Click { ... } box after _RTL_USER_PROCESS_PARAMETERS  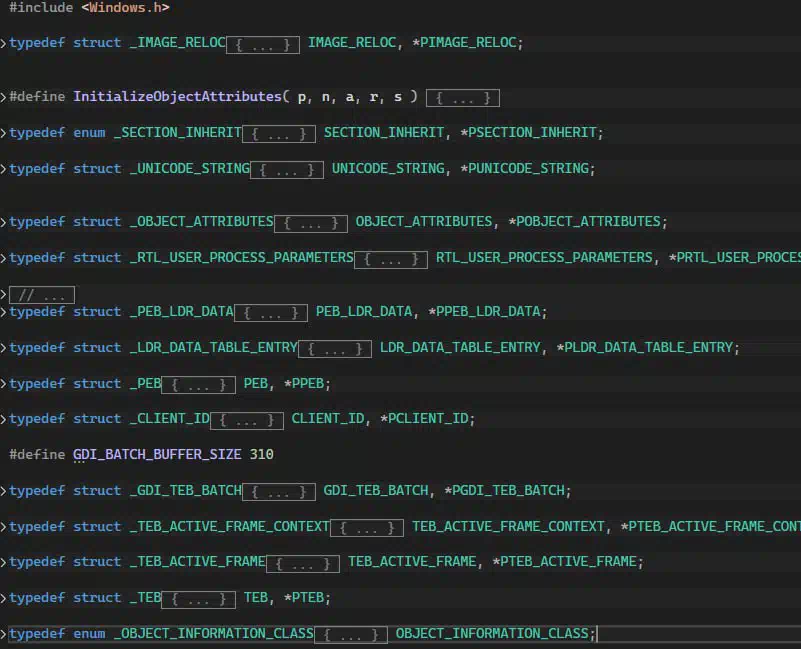(x=391, y=259)
